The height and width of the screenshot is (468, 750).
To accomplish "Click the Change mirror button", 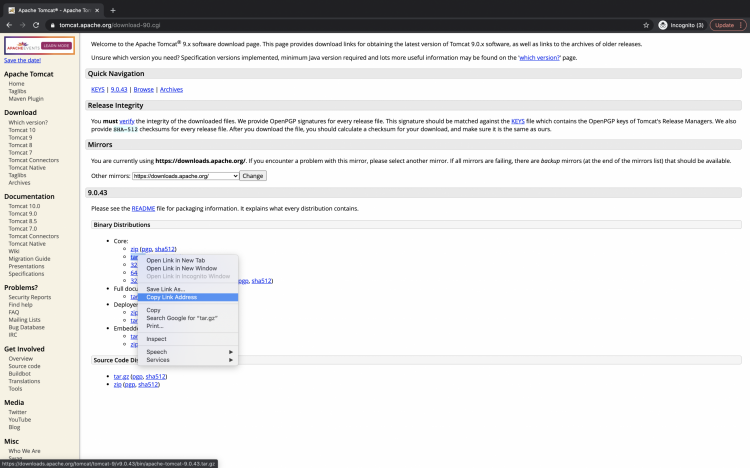I will (253, 176).
